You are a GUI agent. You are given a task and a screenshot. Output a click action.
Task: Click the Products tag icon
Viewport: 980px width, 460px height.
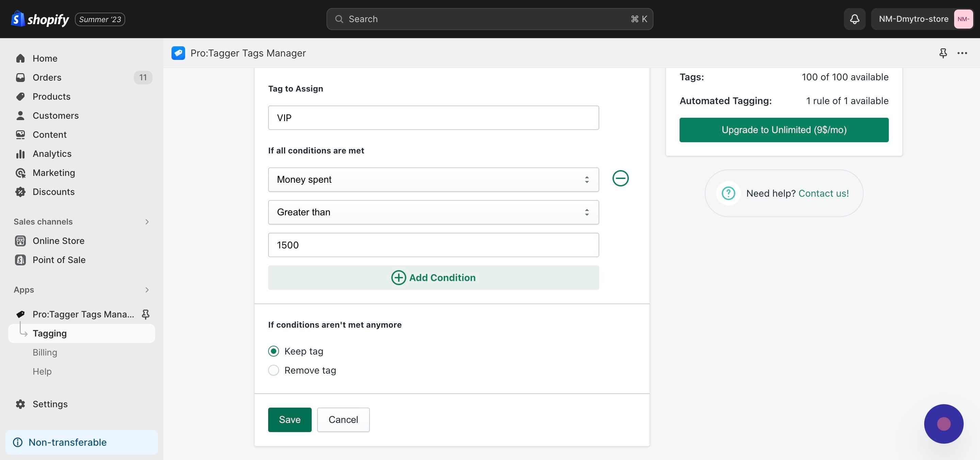20,96
